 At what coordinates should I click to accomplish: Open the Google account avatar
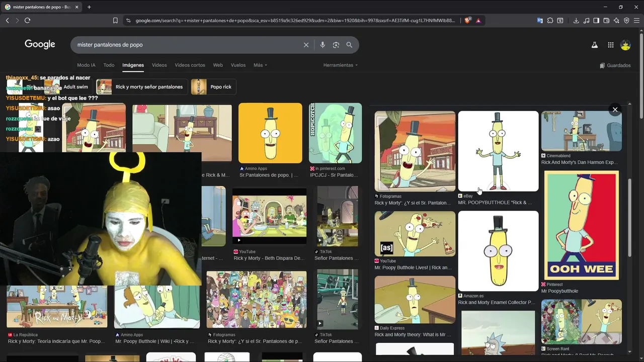pos(625,45)
